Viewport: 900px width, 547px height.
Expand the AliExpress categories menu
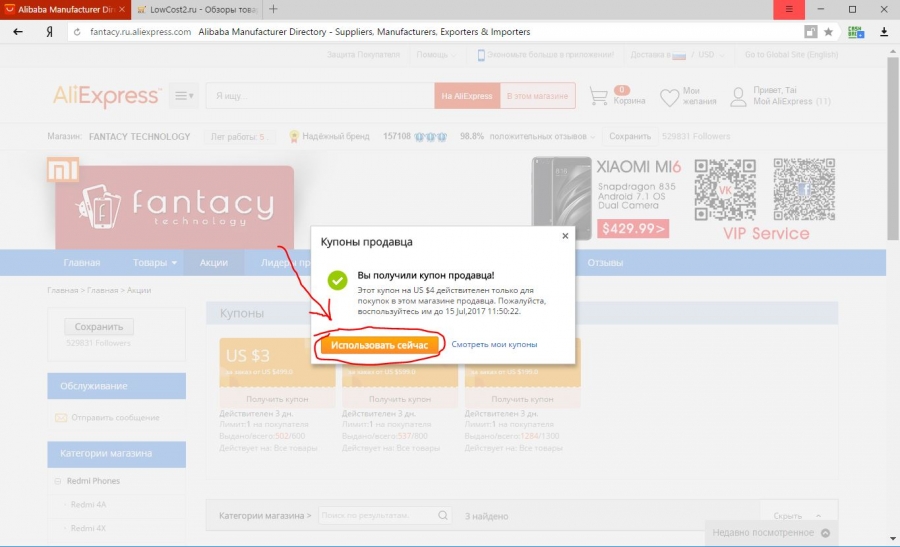(x=184, y=96)
